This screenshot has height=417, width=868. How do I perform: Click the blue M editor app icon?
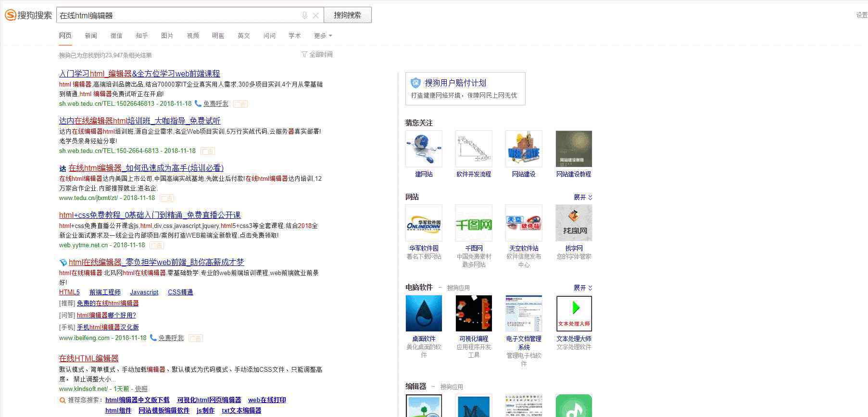[x=474, y=406]
